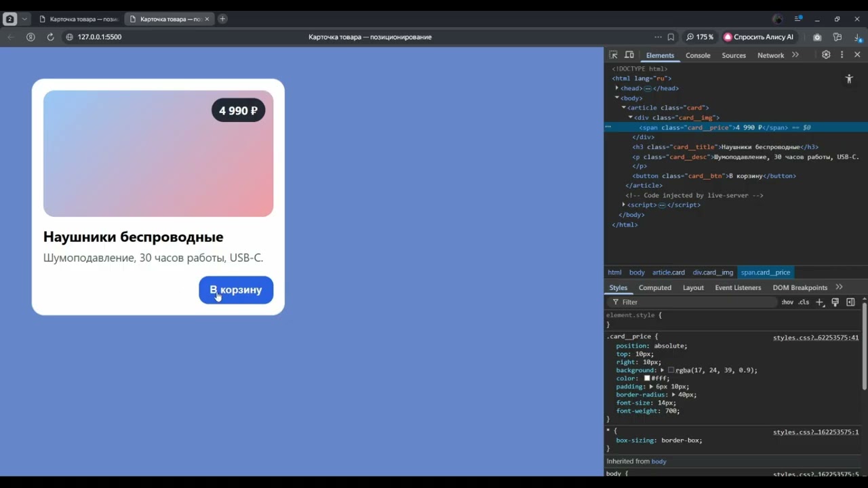Image resolution: width=868 pixels, height=488 pixels.
Task: Close the DevTools panel
Action: (x=857, y=55)
